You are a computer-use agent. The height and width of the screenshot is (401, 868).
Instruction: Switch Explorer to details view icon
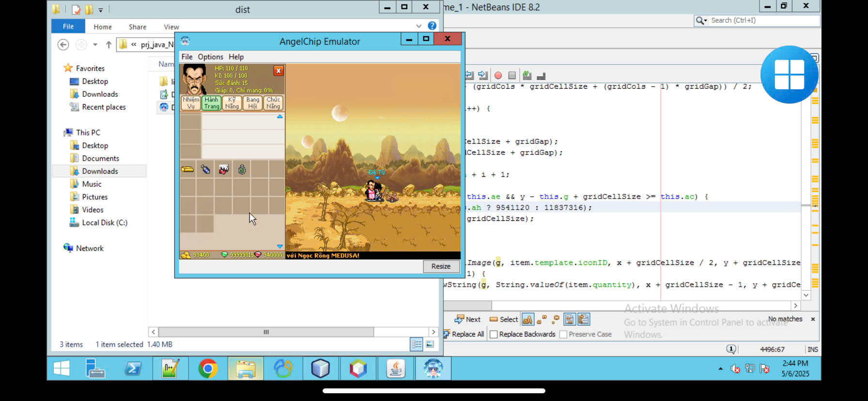point(417,344)
